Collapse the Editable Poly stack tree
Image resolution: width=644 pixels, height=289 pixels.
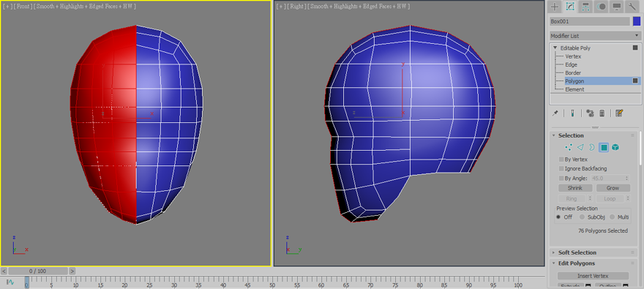tap(555, 48)
